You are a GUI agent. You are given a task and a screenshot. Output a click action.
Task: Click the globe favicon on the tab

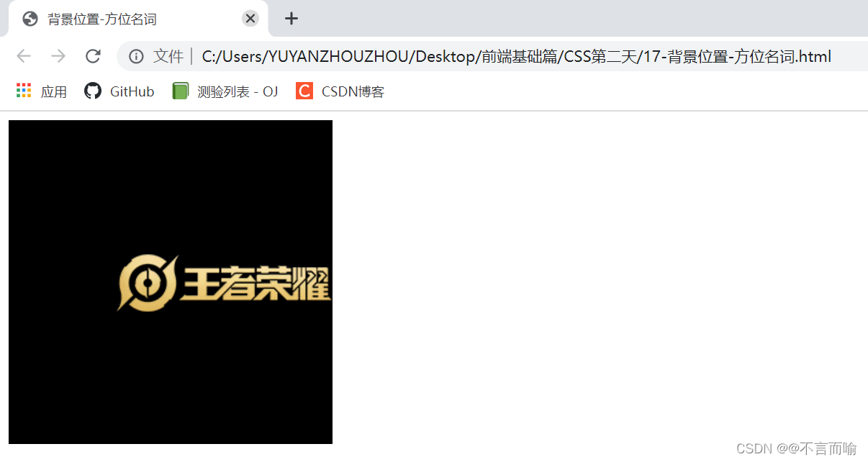tap(30, 19)
